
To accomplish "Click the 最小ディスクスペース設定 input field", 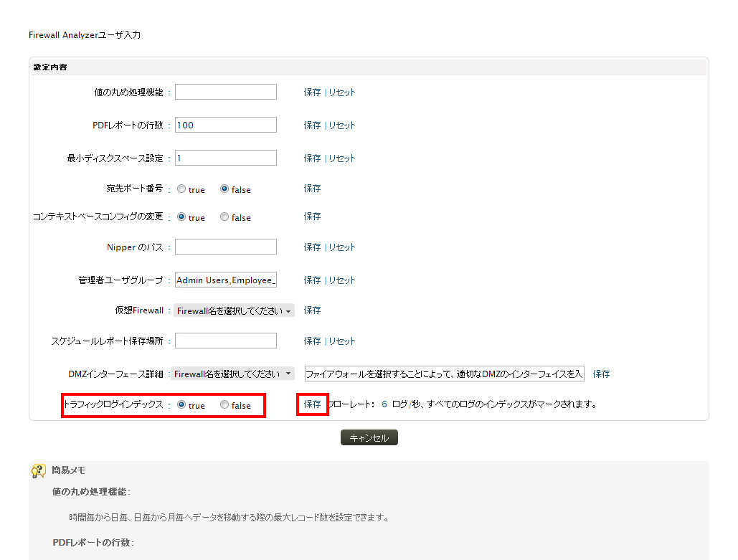I will [x=226, y=158].
